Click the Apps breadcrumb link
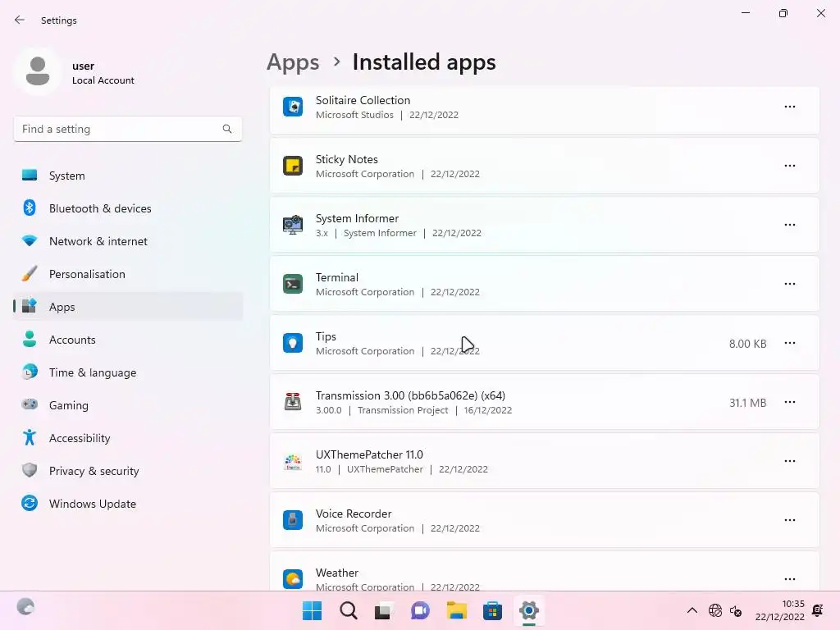This screenshot has height=630, width=840. click(293, 62)
